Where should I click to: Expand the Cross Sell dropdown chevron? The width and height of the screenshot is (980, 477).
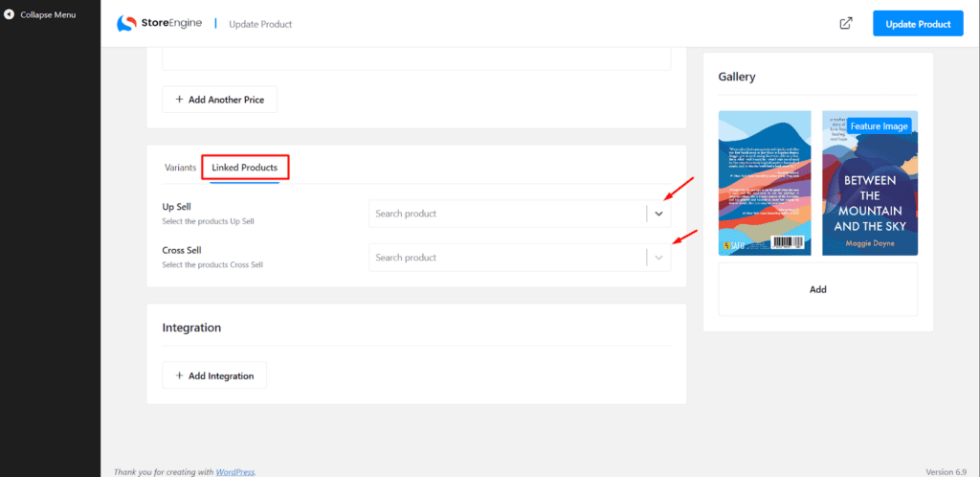click(x=658, y=258)
